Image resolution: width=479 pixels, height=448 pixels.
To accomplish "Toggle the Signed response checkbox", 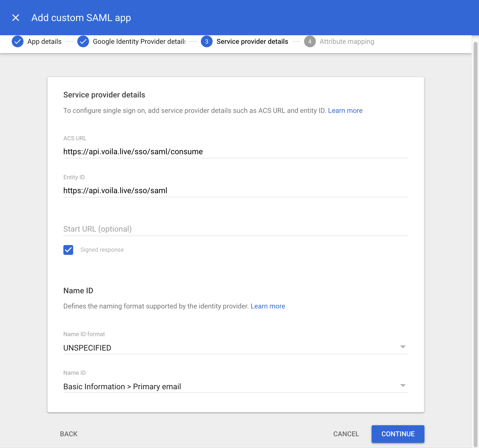I will tap(68, 250).
